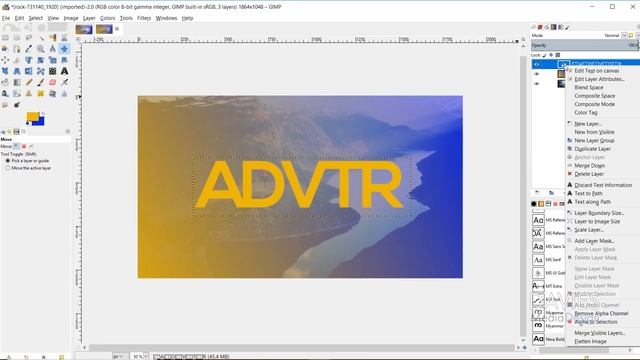This screenshot has width=640, height=360.
Task: Select the Clone stamp tool
Action: tap(29, 93)
